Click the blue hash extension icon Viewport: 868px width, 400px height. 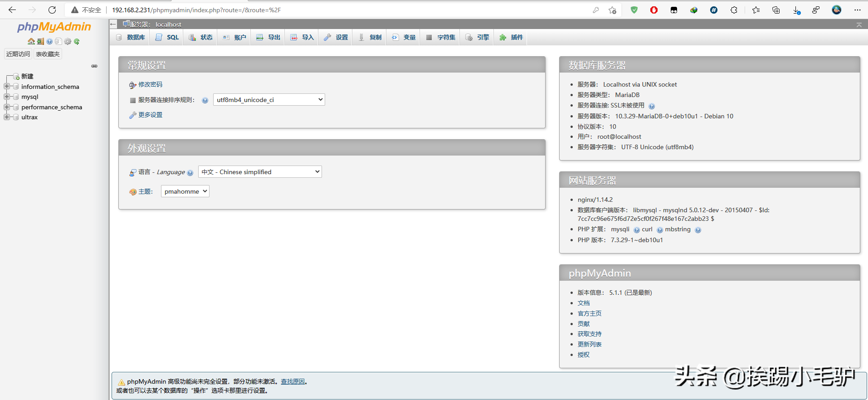click(x=714, y=10)
